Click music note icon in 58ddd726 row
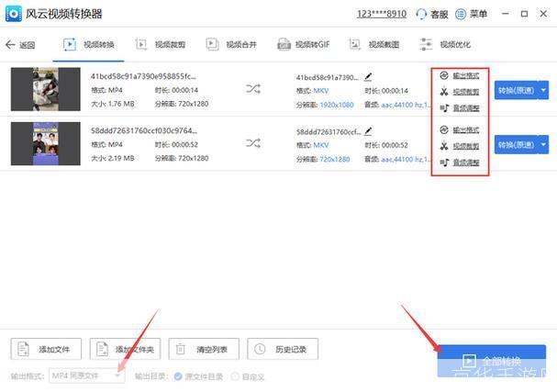Screen dimensions: 557x392 click(444, 162)
